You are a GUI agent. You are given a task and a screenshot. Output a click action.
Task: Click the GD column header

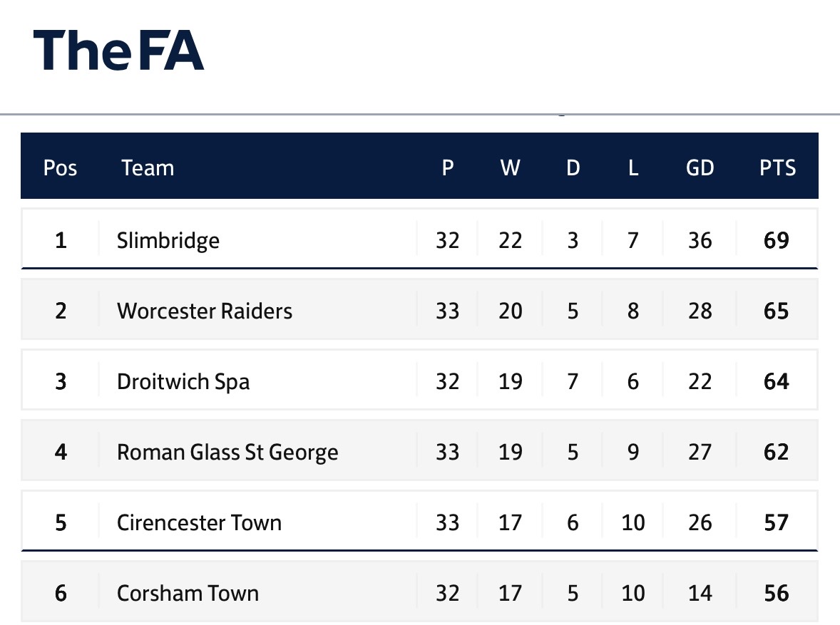[700, 167]
